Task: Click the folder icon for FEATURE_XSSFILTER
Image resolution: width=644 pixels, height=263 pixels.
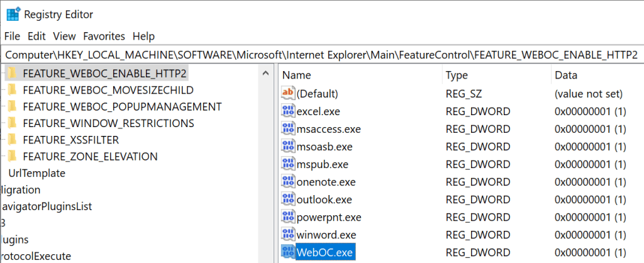Action: click(x=11, y=139)
